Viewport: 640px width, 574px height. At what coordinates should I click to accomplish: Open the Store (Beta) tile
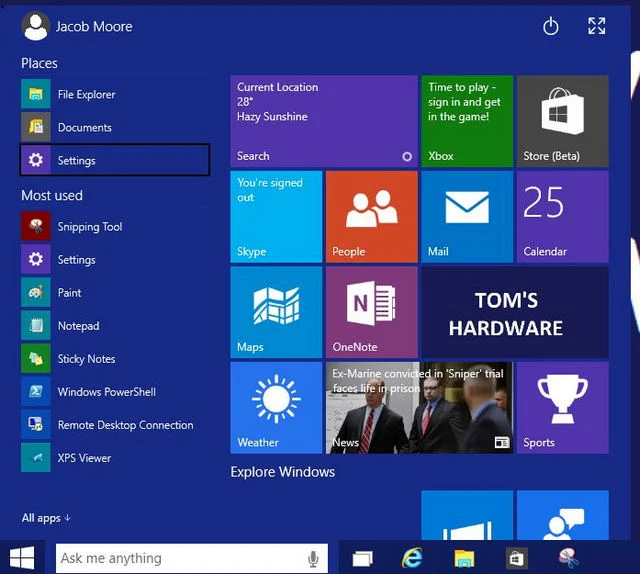click(562, 121)
